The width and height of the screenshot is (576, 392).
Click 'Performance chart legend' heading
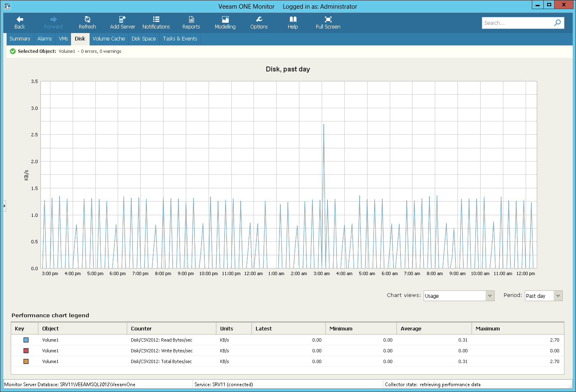pos(50,315)
